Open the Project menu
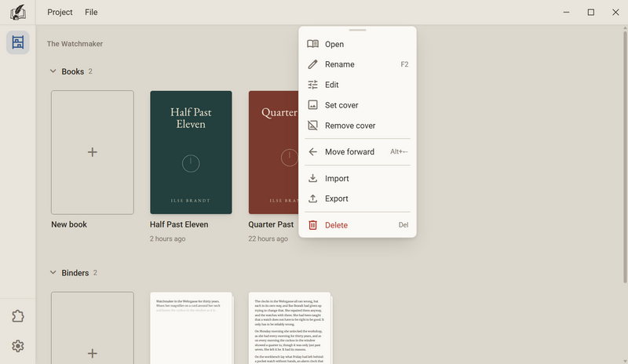Screen dimensions: 628x364 point(60,12)
